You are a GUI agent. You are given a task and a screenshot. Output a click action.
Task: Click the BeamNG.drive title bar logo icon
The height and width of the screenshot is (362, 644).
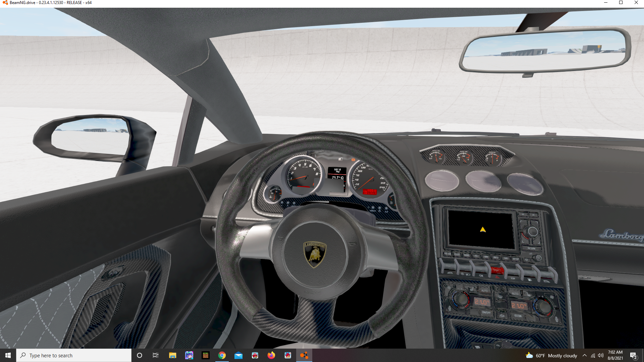pyautogui.click(x=5, y=3)
